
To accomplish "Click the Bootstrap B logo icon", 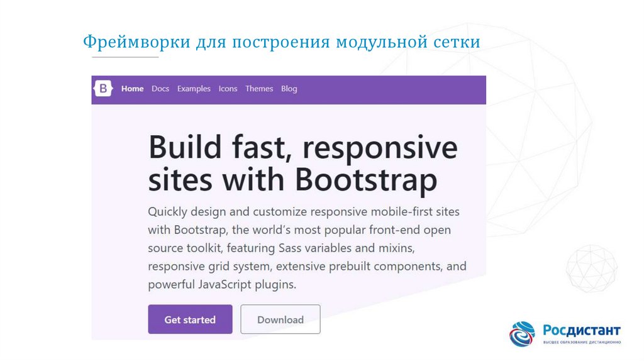I will pyautogui.click(x=103, y=88).
